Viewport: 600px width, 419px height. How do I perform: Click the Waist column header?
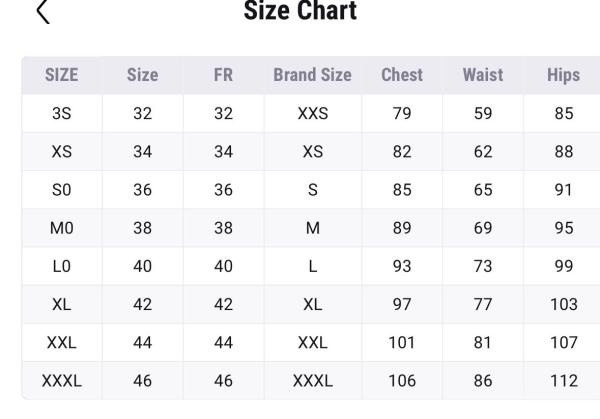point(483,75)
